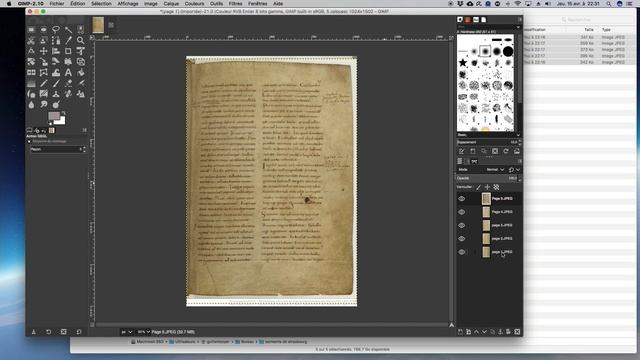Click the background white color swatch
The image size is (640, 360).
(x=62, y=121)
